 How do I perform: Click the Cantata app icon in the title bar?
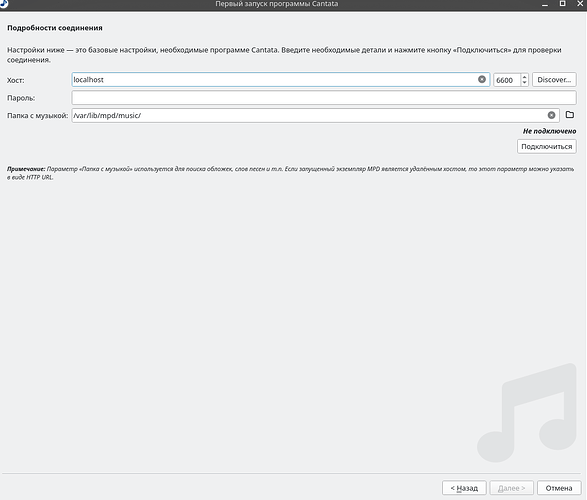[x=3, y=4]
